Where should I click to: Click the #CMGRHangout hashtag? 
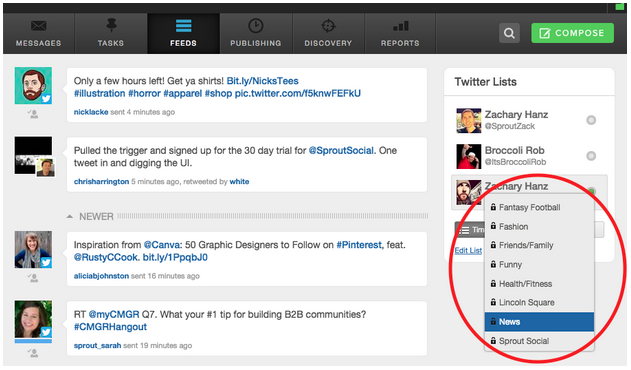[x=110, y=327]
